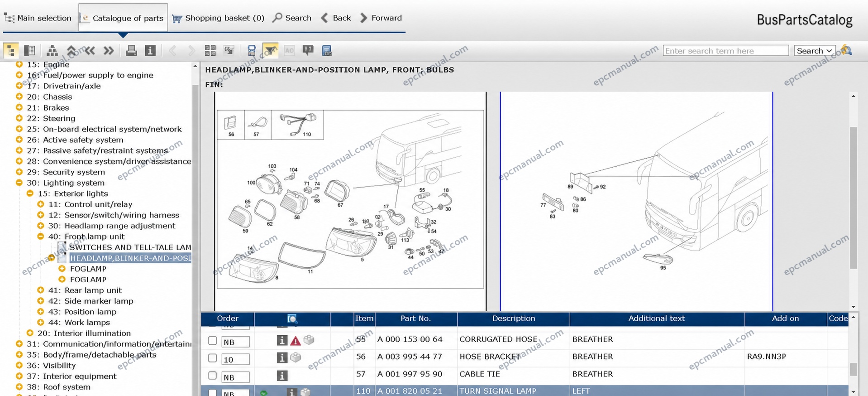
Task: Click the Enter search term field
Action: [x=726, y=51]
